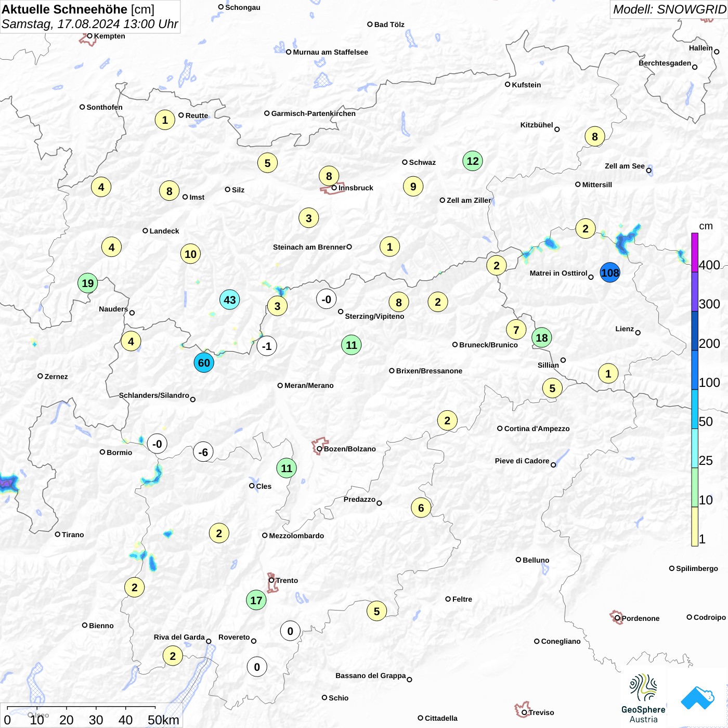Click the 100 cm blue legend color

[695, 370]
